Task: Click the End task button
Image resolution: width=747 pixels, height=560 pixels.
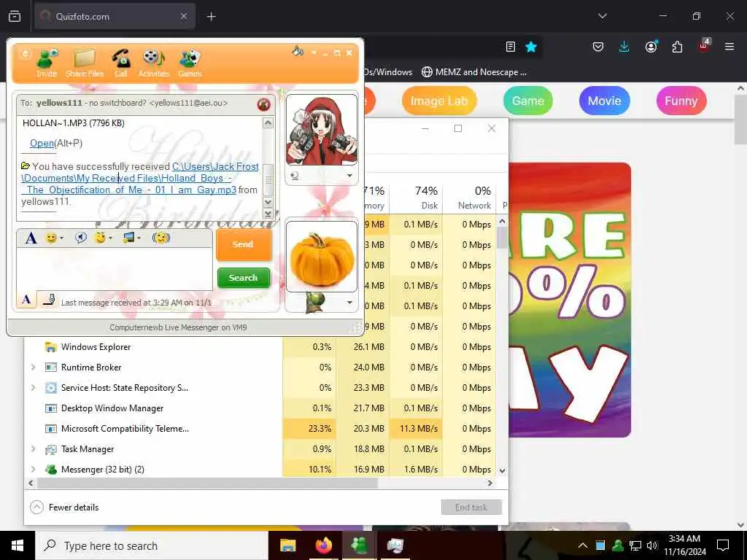Action: (x=471, y=507)
